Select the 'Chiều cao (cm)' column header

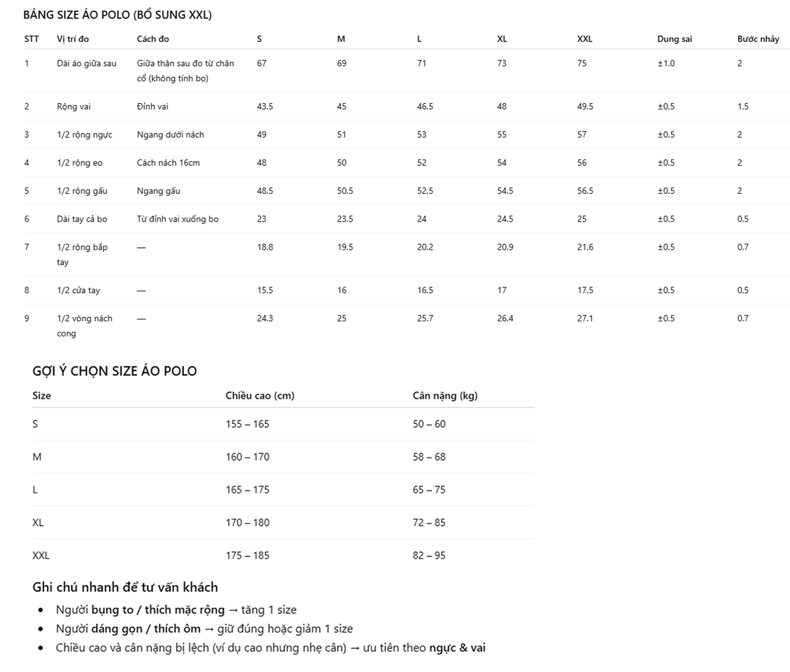260,396
